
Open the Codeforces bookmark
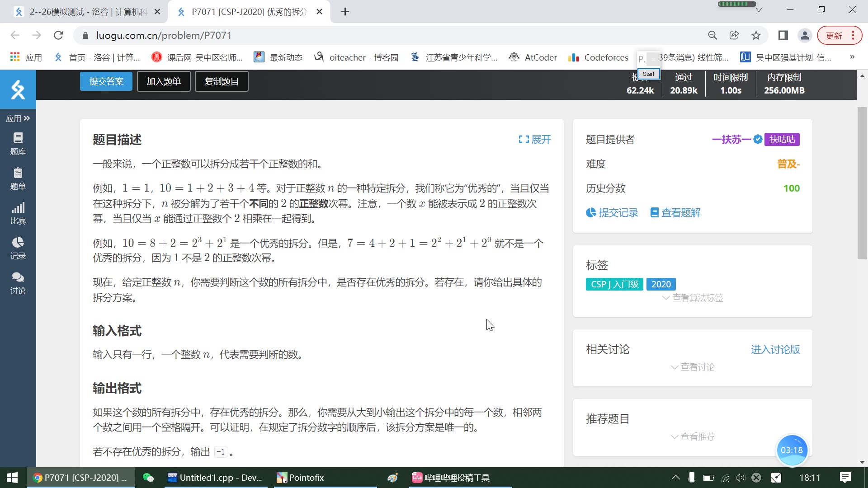598,57
